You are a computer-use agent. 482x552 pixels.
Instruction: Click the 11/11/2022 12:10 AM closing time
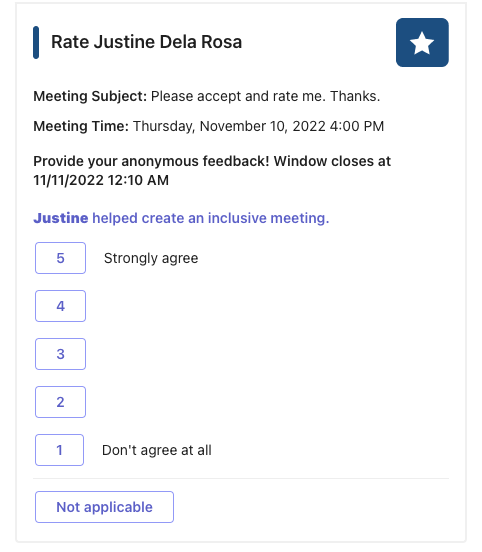point(101,180)
